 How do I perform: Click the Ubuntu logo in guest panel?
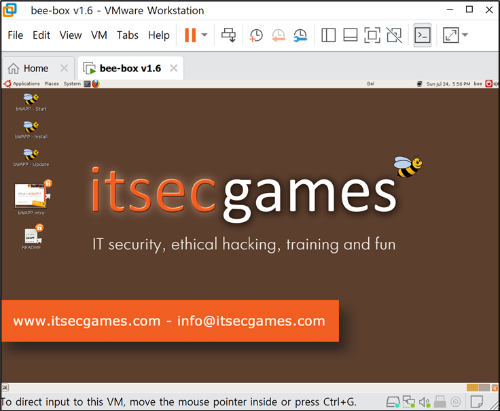click(7, 84)
